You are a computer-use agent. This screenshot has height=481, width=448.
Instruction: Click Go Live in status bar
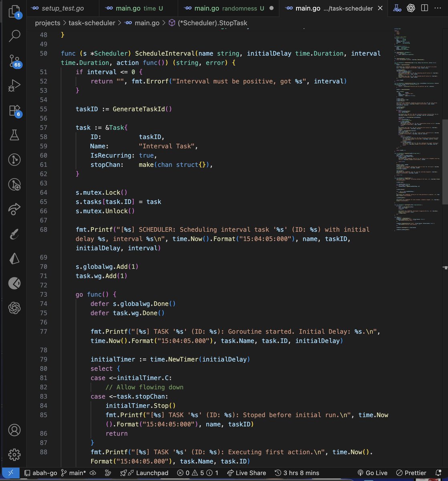[x=372, y=473]
